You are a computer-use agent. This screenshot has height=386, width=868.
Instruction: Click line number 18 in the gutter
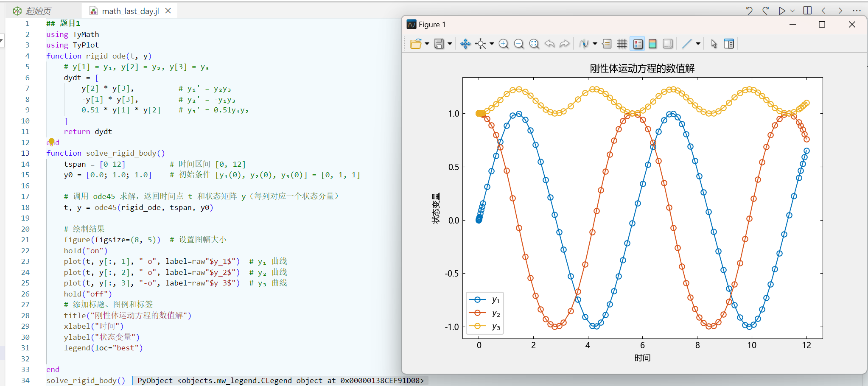[25, 207]
